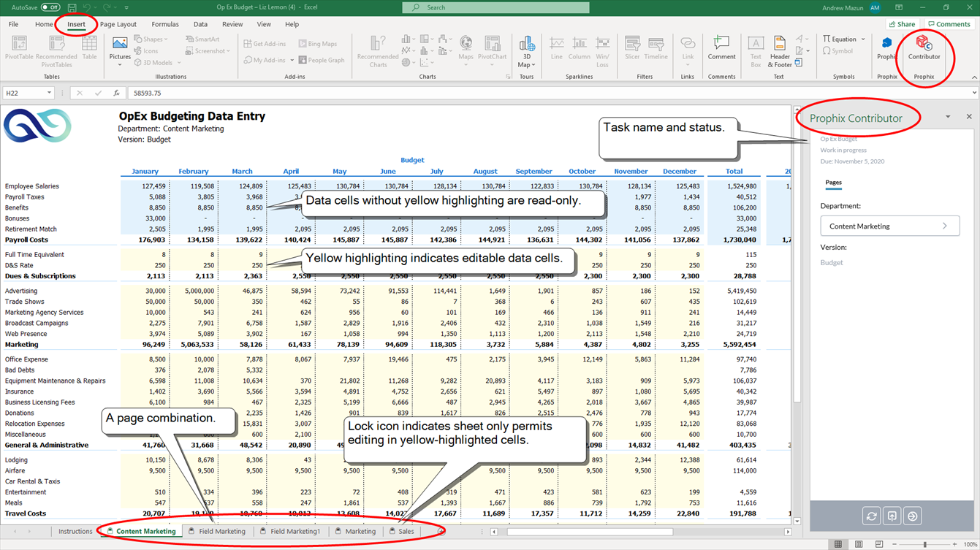The image size is (980, 550).
Task: Switch to the Home ribbon tab
Action: tap(44, 24)
